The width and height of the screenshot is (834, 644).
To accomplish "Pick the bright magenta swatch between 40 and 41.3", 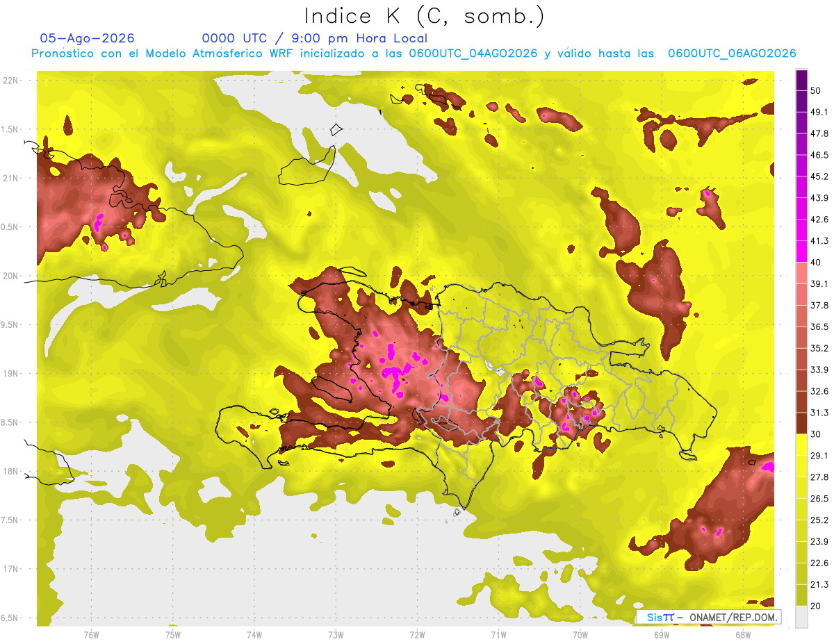I will (x=801, y=251).
